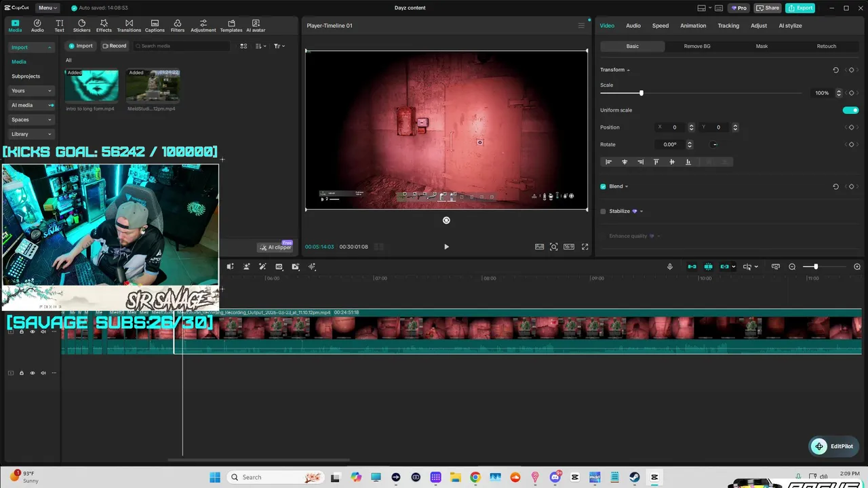Collapse the Transform section
The image size is (868, 488).
(x=628, y=70)
